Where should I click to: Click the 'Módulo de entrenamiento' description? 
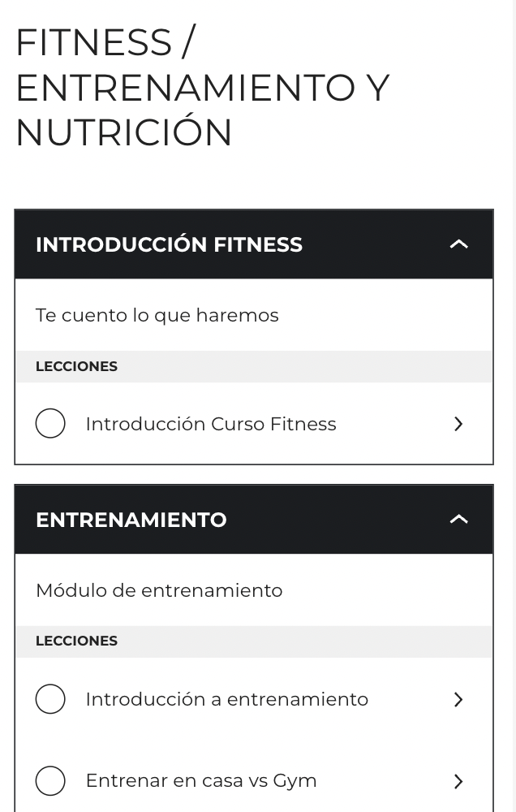coord(159,590)
